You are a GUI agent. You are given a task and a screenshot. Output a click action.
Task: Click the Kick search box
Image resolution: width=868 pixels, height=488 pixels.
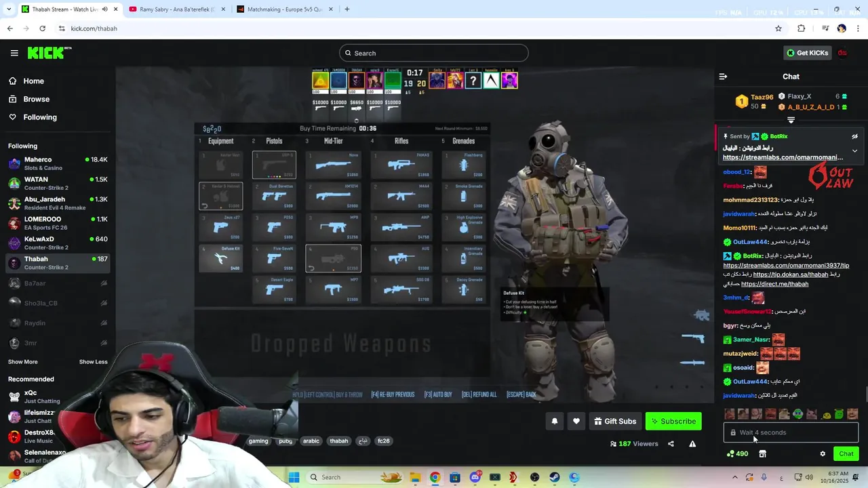click(434, 53)
